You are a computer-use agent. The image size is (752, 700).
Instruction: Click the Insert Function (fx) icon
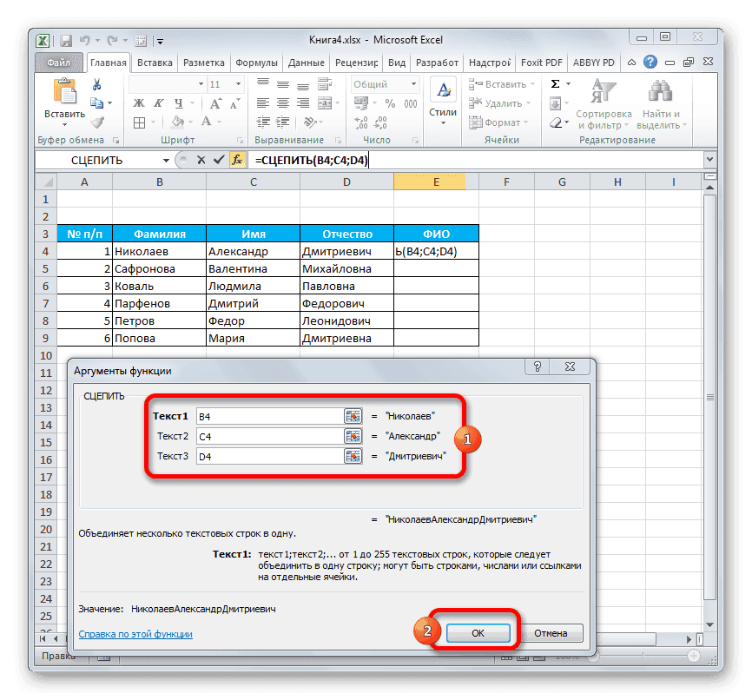pyautogui.click(x=237, y=160)
